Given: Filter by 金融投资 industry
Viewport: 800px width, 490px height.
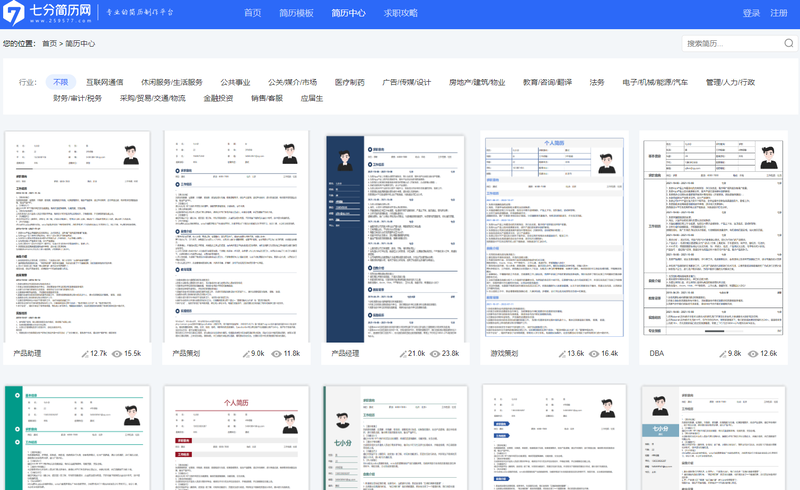Looking at the screenshot, I should [x=218, y=98].
